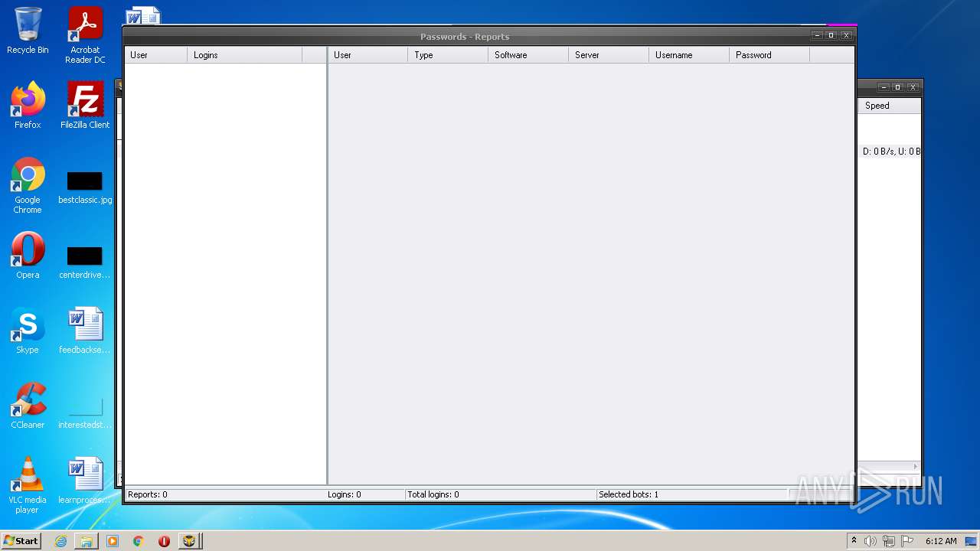Open the network tray icon
Screen dimensions: 980x551
coord(888,541)
